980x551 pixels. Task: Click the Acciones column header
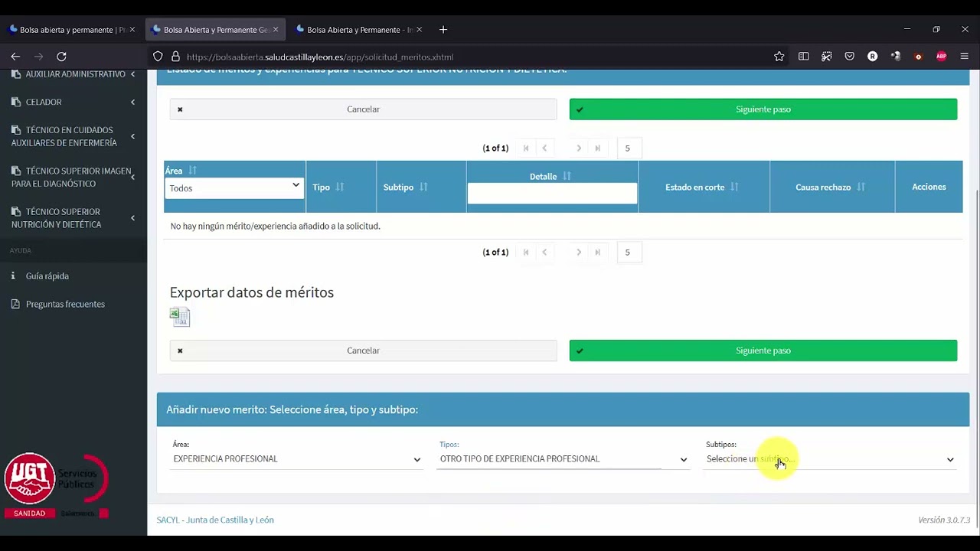coord(929,187)
